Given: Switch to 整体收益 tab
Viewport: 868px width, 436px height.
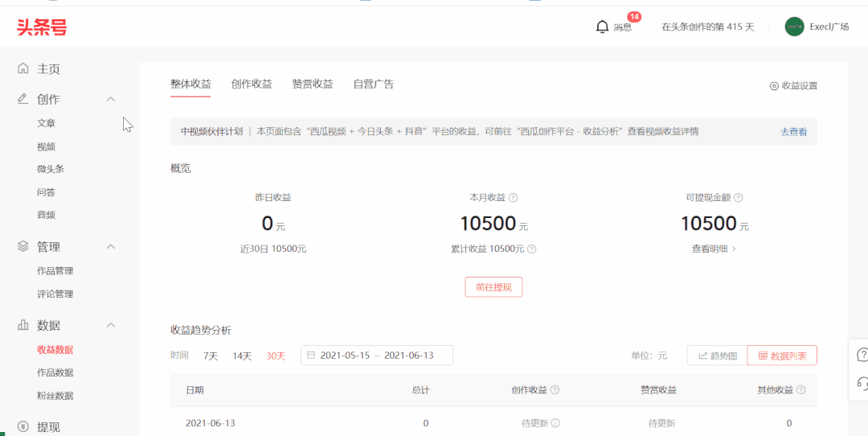Looking at the screenshot, I should pos(190,84).
